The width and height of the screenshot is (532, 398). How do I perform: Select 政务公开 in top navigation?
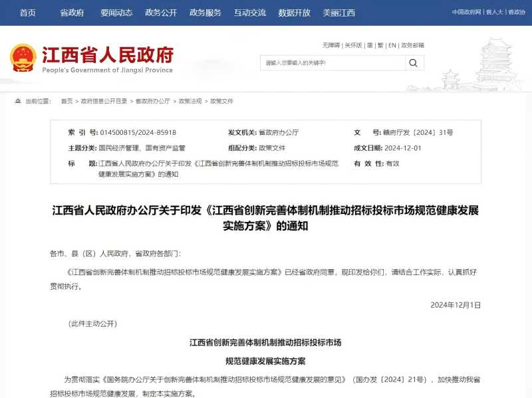[x=161, y=13]
